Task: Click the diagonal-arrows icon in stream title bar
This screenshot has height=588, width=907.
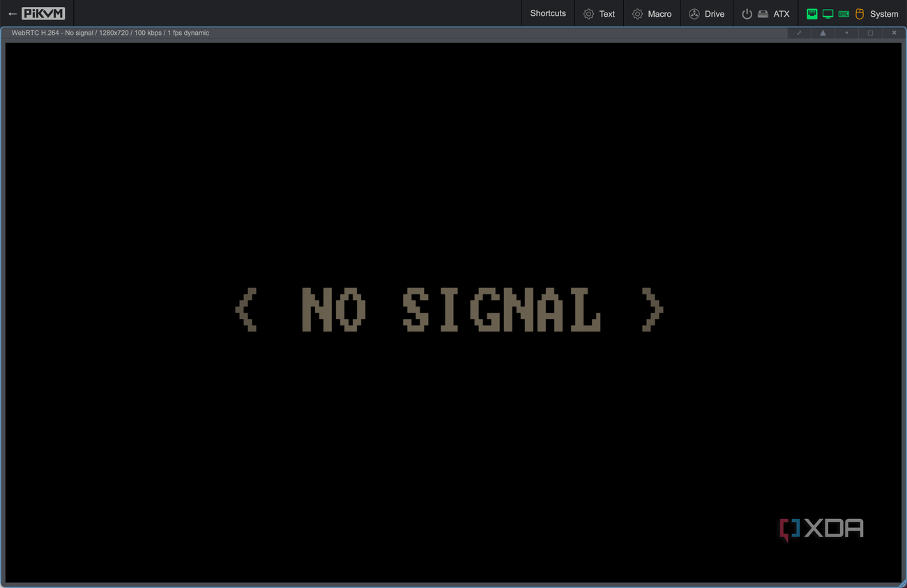Action: tap(799, 33)
